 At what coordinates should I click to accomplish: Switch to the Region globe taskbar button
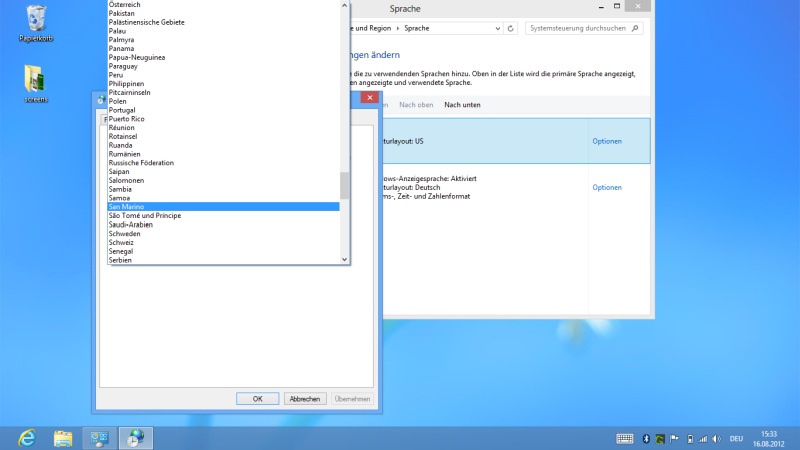point(136,438)
